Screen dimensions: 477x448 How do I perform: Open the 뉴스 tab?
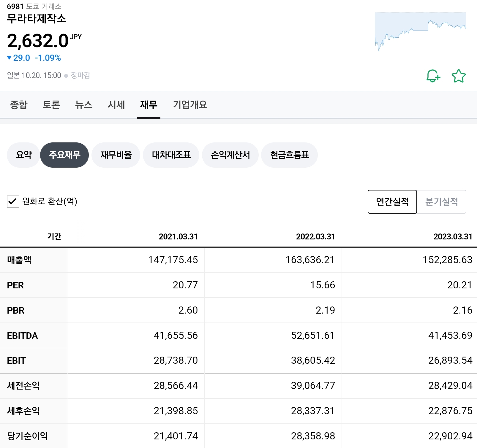coord(84,105)
